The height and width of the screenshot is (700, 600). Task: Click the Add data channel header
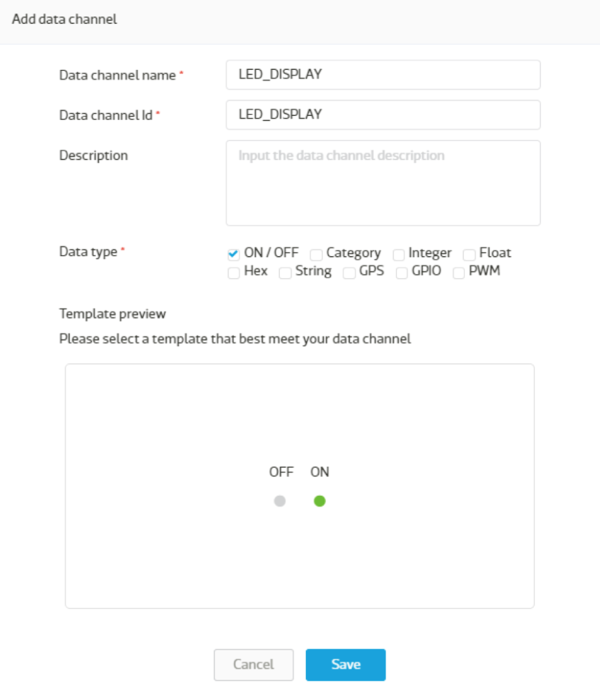64,19
